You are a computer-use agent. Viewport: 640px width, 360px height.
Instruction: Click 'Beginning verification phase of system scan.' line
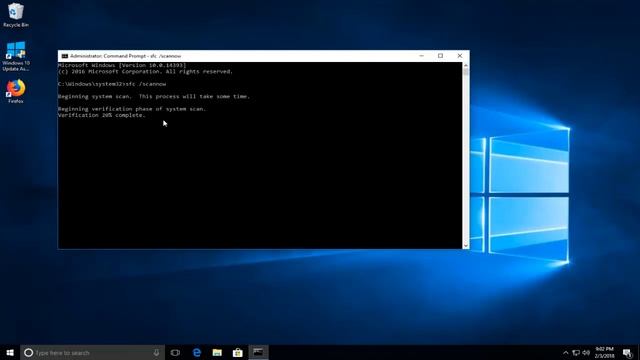pos(132,109)
